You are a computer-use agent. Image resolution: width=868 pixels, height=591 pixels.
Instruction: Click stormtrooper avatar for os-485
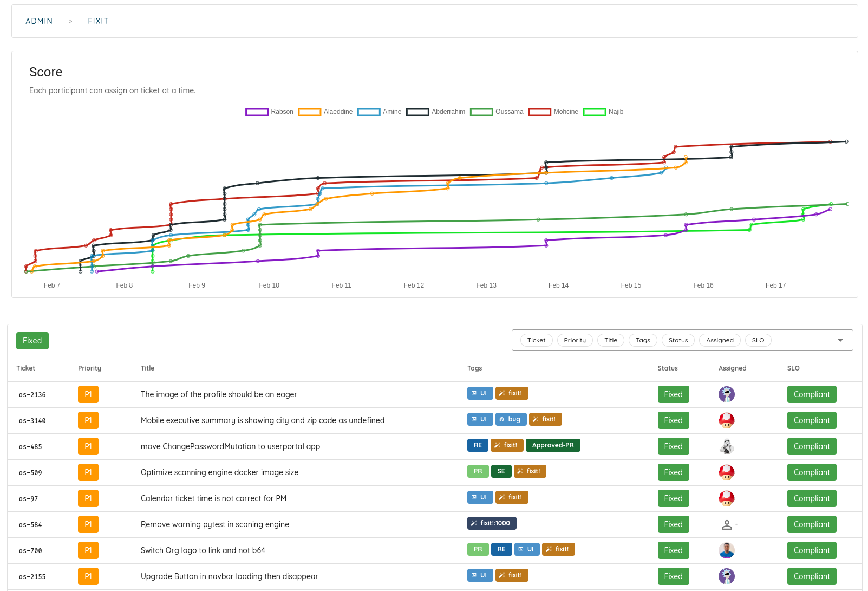pyautogui.click(x=726, y=446)
